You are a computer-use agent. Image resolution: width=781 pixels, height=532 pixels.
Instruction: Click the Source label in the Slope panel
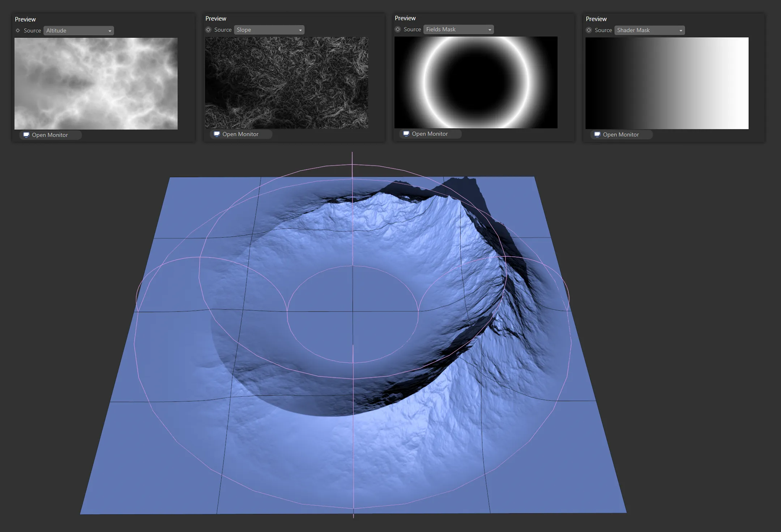click(x=223, y=30)
